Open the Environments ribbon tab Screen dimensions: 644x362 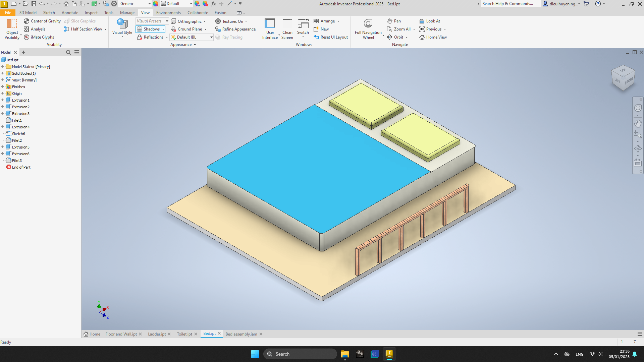[x=168, y=13]
